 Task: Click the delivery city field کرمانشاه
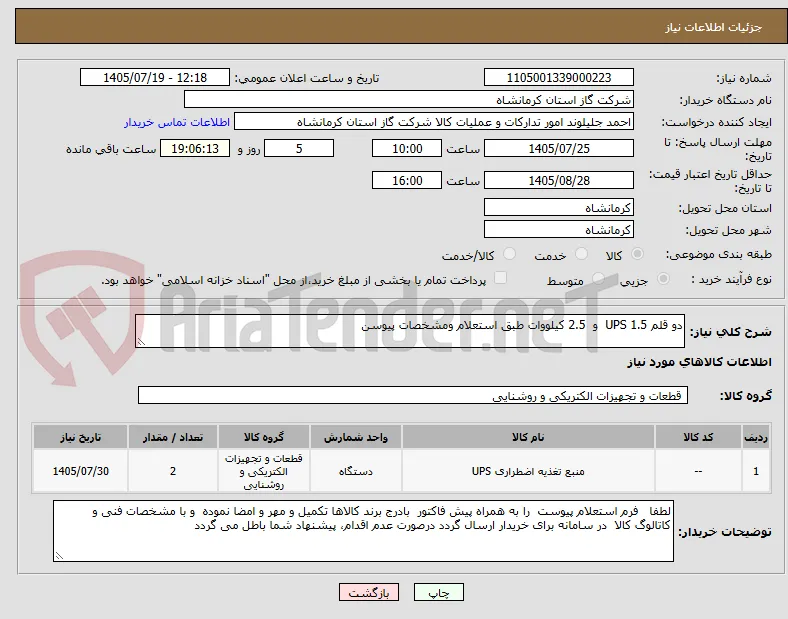pos(558,229)
